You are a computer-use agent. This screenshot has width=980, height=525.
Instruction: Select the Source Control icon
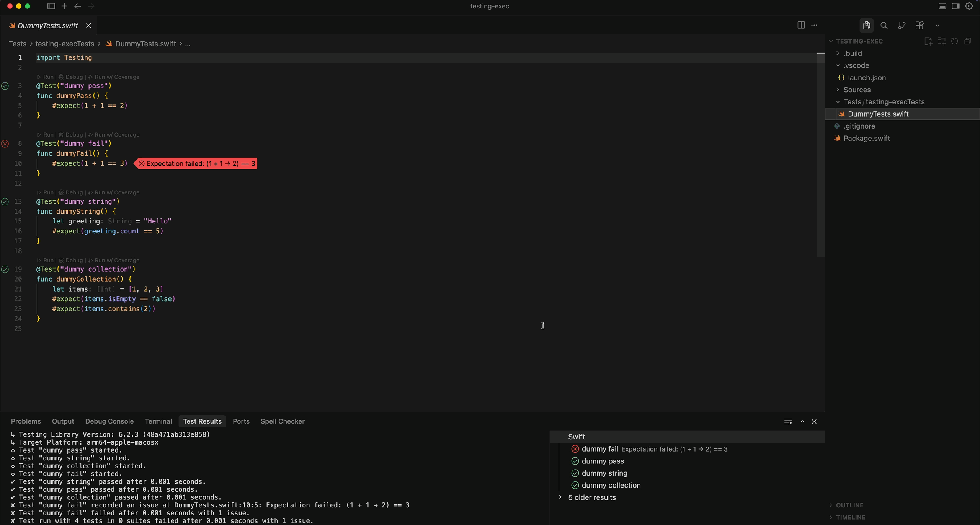point(902,25)
